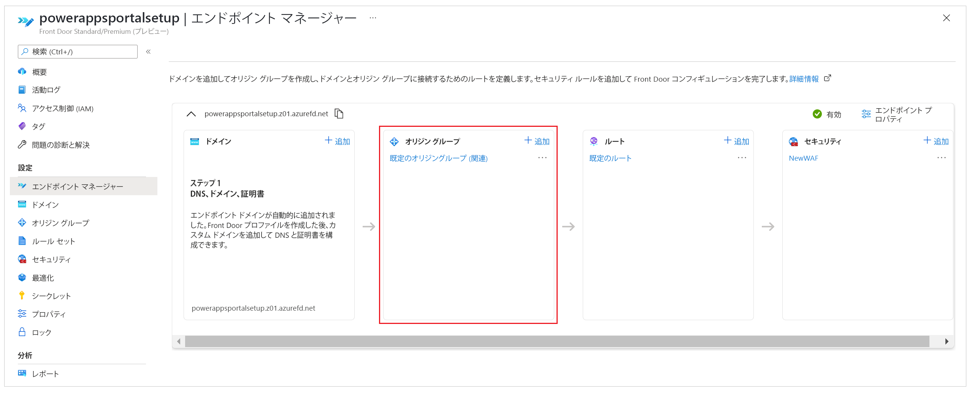The image size is (980, 398).
Task: Click the アクセス制御 (IAM) people icon
Action: (22, 108)
